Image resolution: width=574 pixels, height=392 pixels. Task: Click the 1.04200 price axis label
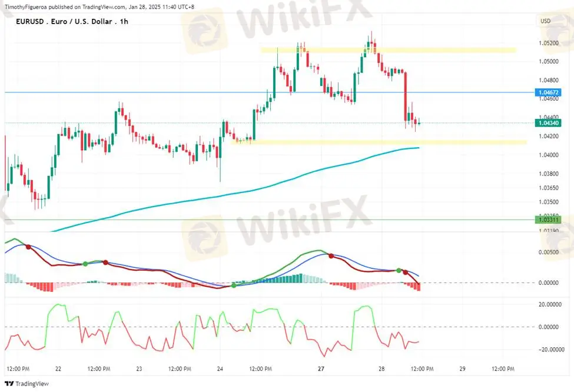(548, 136)
